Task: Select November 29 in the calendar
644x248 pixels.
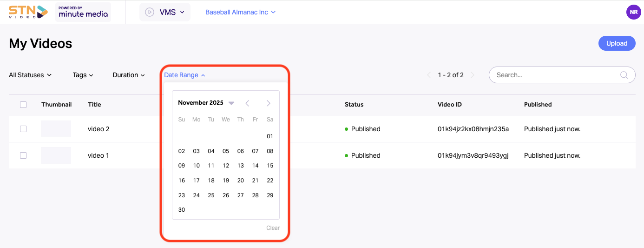Action: coord(270,195)
